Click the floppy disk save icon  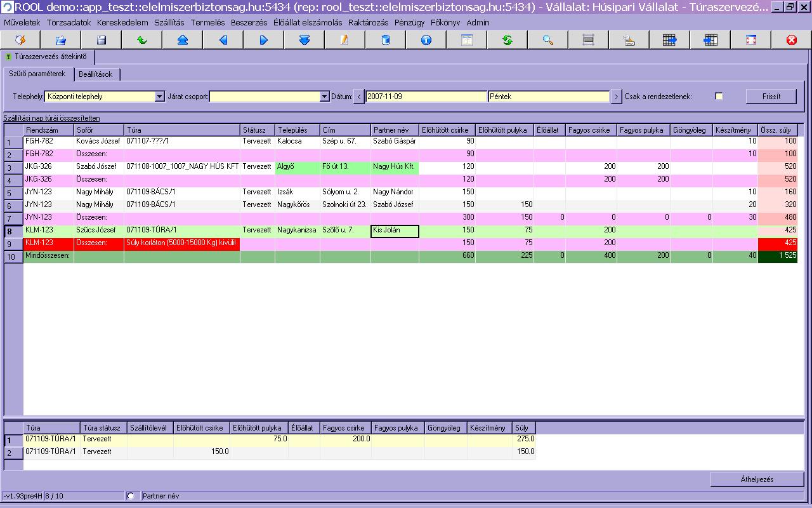(101, 40)
